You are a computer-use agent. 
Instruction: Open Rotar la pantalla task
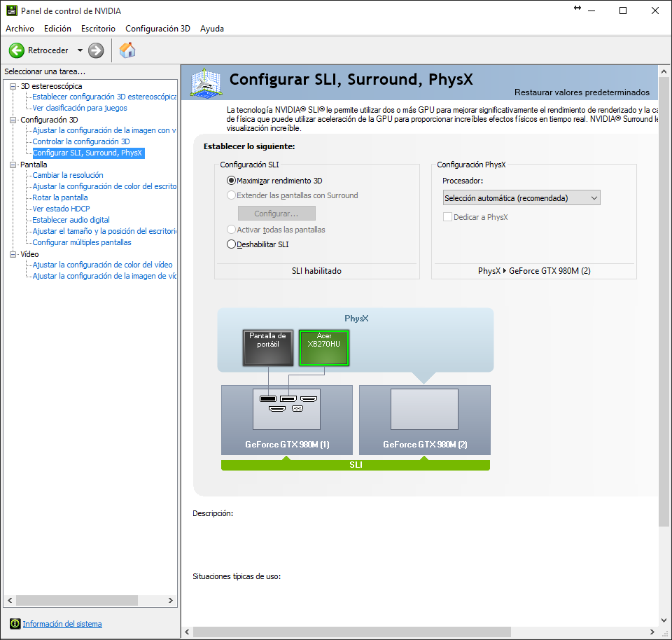[60, 197]
